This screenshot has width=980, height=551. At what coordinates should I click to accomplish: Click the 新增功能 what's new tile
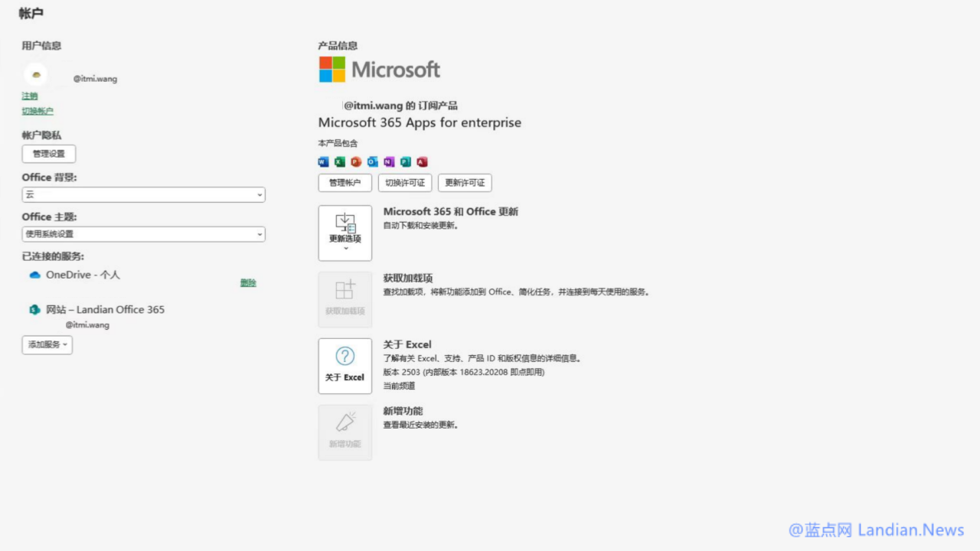click(x=345, y=433)
